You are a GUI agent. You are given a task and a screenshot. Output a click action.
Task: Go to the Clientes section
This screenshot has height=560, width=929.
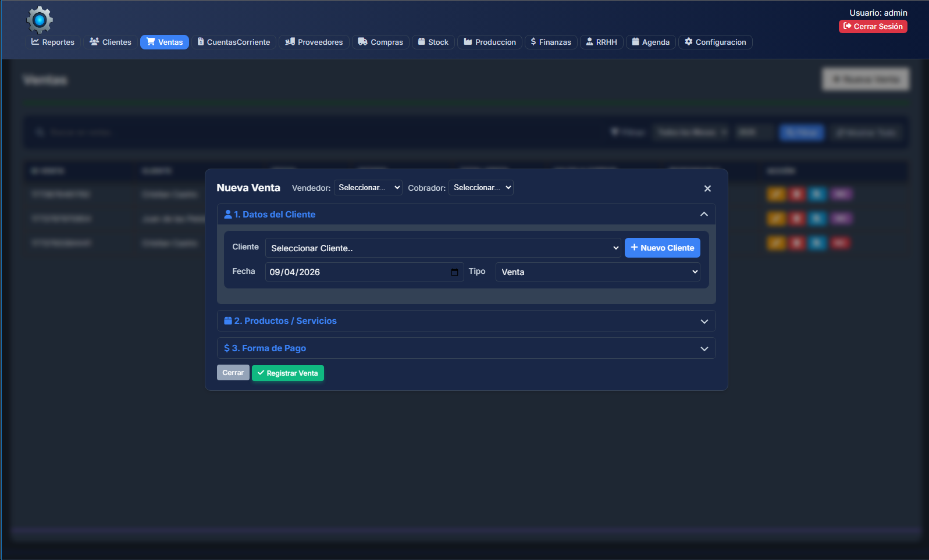111,42
